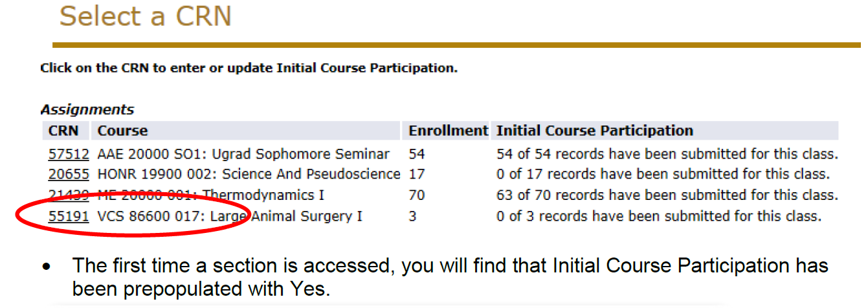The height and width of the screenshot is (308, 868).
Task: Select the circled CRN 55191 link
Action: pos(68,216)
